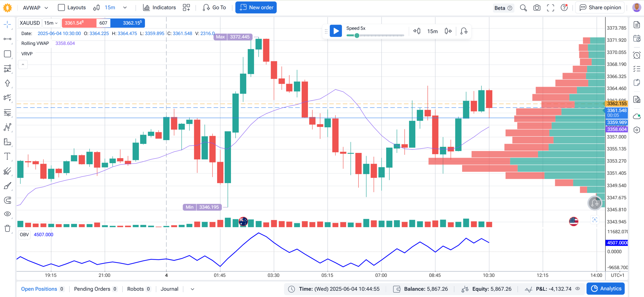The width and height of the screenshot is (644, 297).
Task: Toggle the Layouts checkbox
Action: pos(61,8)
